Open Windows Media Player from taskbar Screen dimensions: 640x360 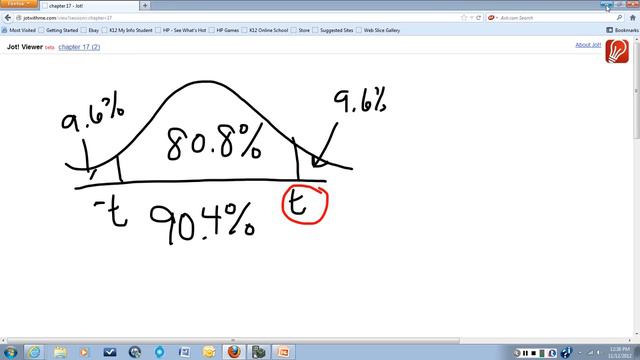[x=84, y=352]
